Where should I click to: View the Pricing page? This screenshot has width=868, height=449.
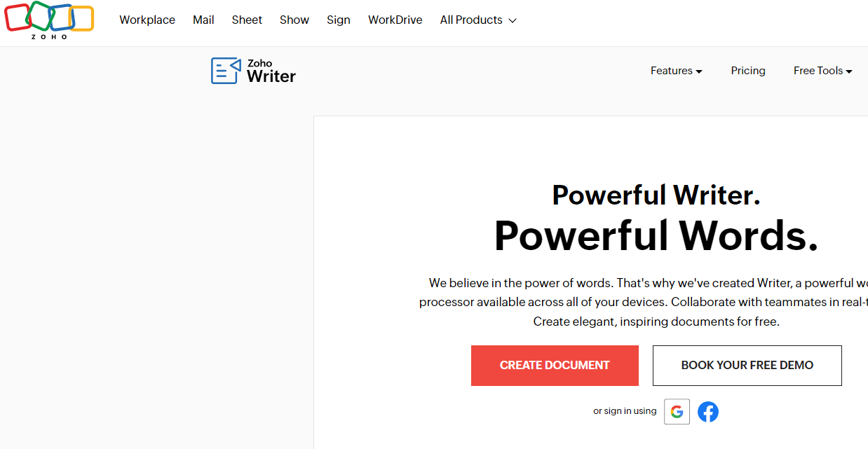(747, 70)
